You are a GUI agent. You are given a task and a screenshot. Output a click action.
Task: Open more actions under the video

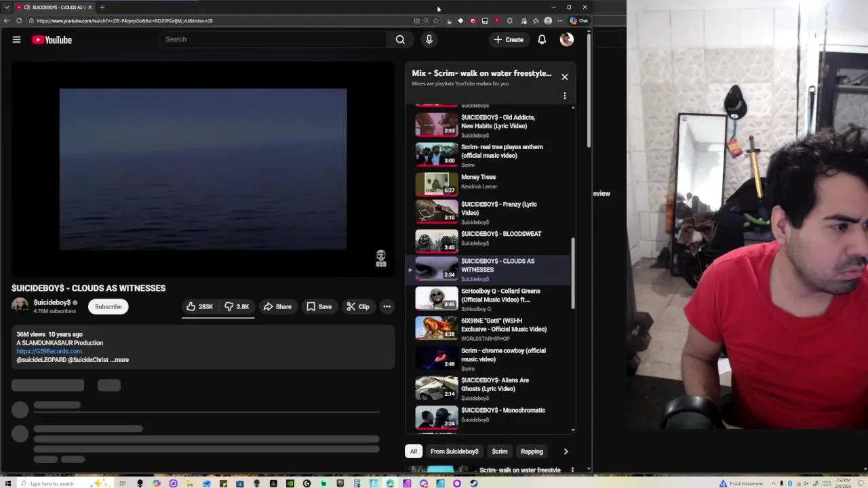(387, 306)
